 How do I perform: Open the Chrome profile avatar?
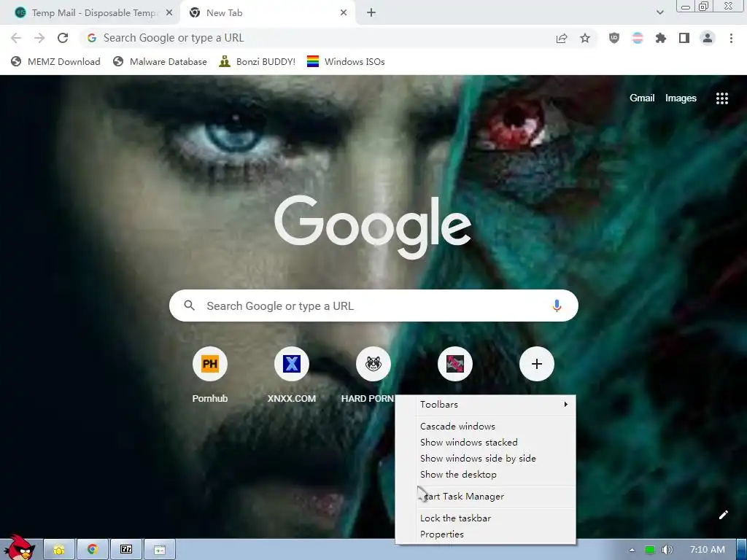coord(708,38)
